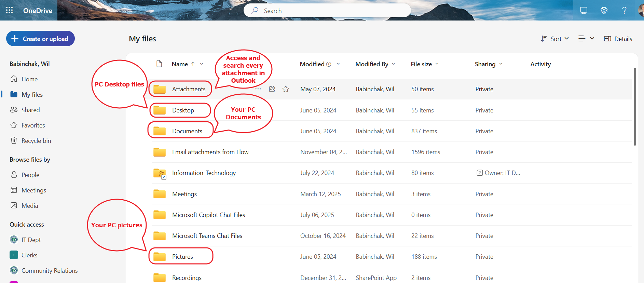Click the SharePoint App modified-by cell
This screenshot has width=644, height=283.
tap(376, 278)
